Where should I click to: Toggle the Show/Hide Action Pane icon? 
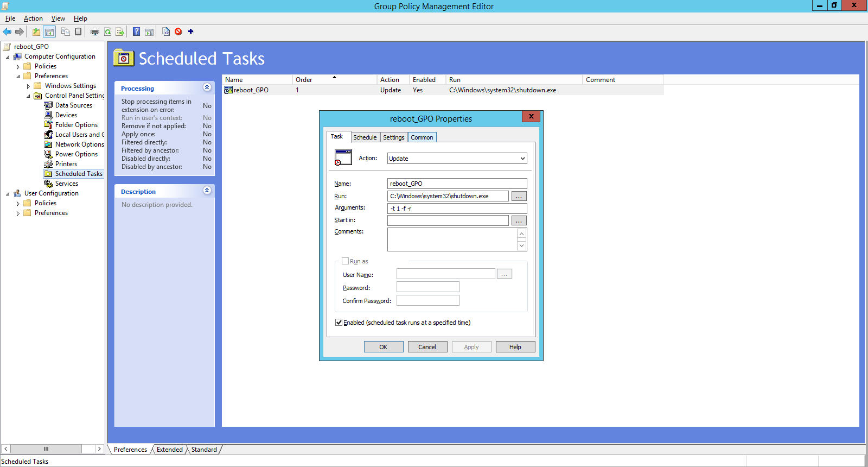click(149, 31)
